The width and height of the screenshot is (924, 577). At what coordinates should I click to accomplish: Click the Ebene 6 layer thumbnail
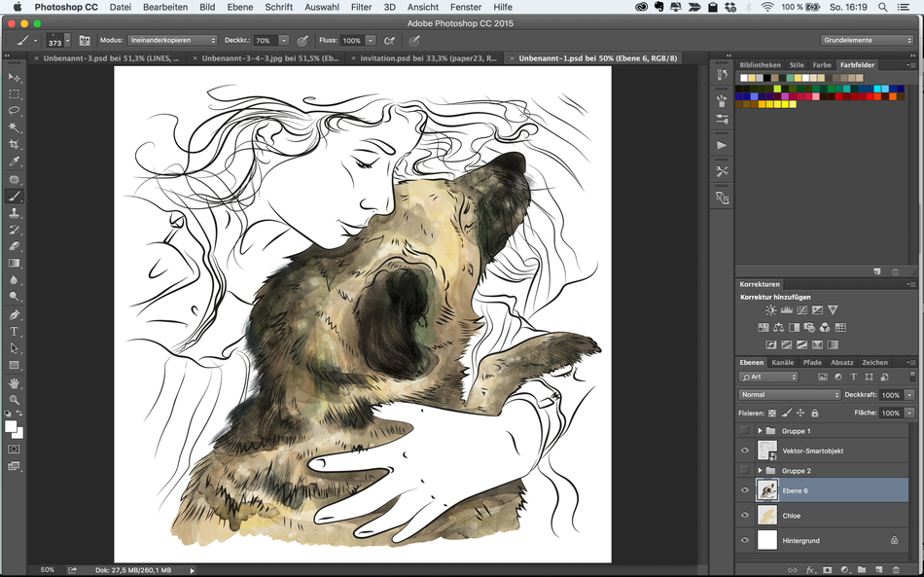767,490
